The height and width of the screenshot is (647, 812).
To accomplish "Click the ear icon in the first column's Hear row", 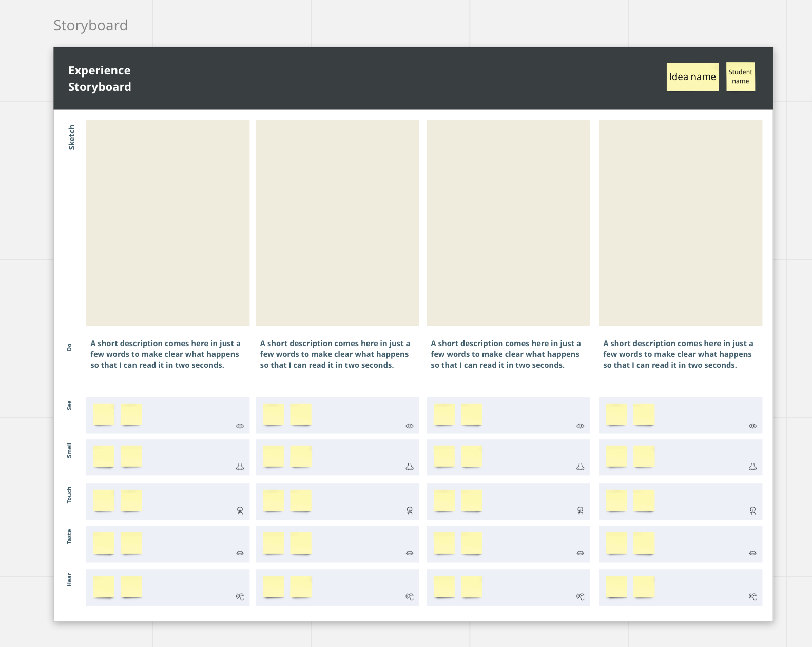I will tap(240, 597).
